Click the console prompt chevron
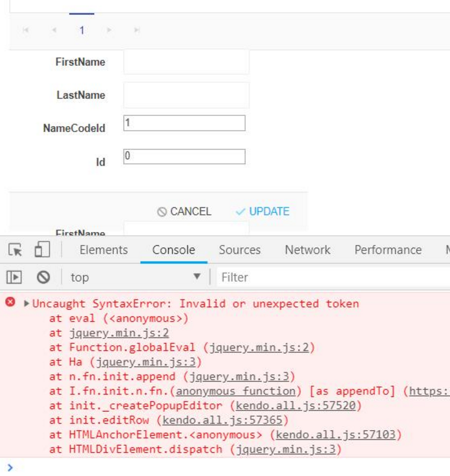The height and width of the screenshot is (476, 450). (x=10, y=468)
